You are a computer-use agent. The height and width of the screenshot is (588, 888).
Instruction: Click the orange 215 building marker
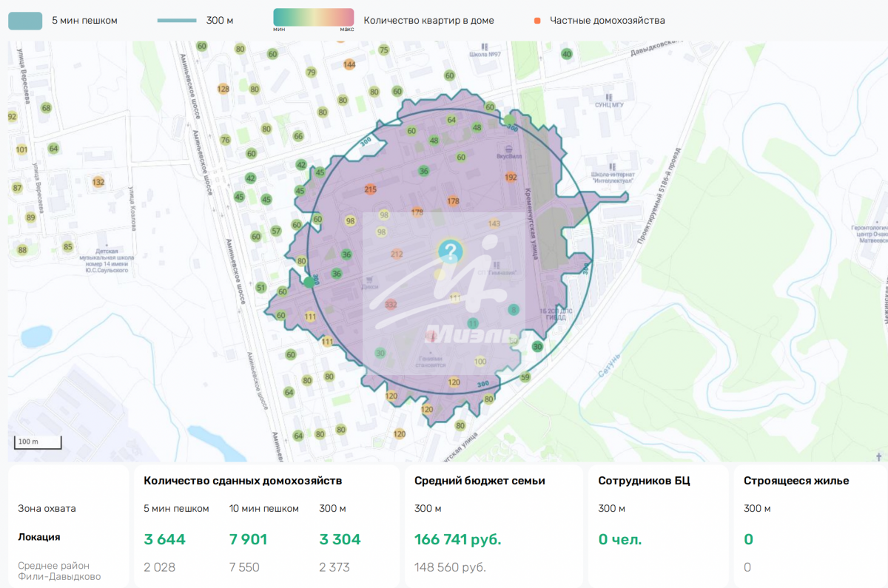point(371,189)
